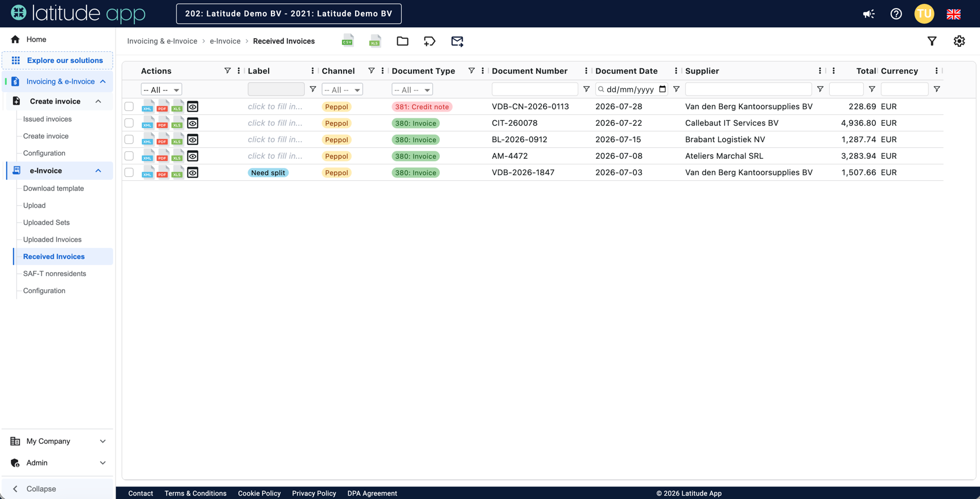Collapse the e-Invoice submenu
980x499 pixels.
click(98, 171)
